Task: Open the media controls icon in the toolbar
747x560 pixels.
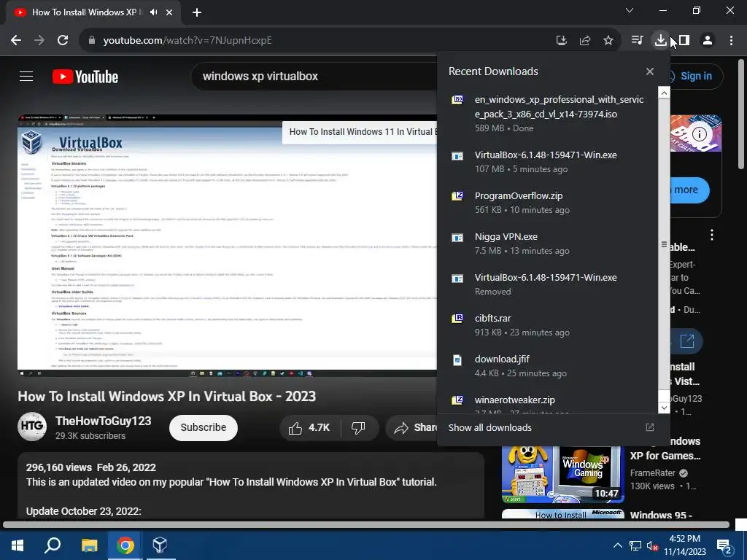Action: coord(637,41)
